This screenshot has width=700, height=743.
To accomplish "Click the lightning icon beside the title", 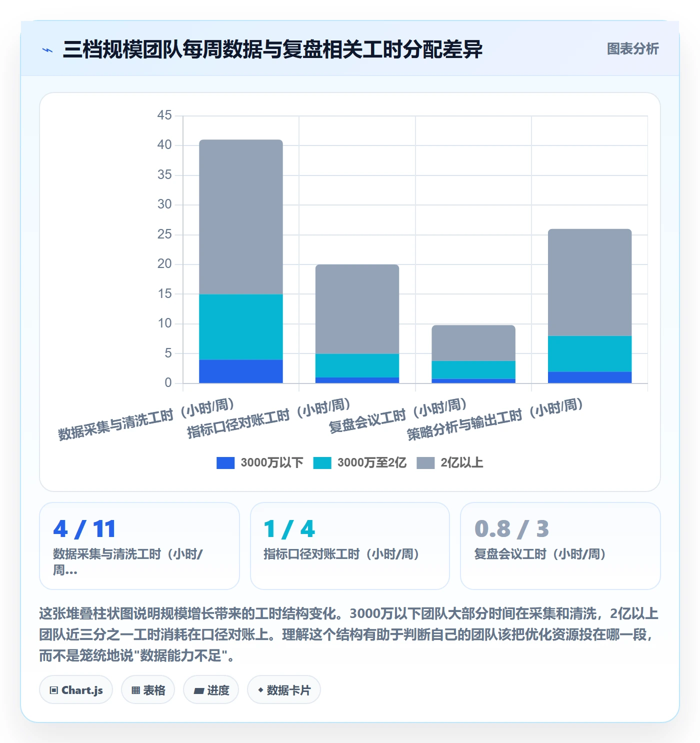I will coord(47,50).
